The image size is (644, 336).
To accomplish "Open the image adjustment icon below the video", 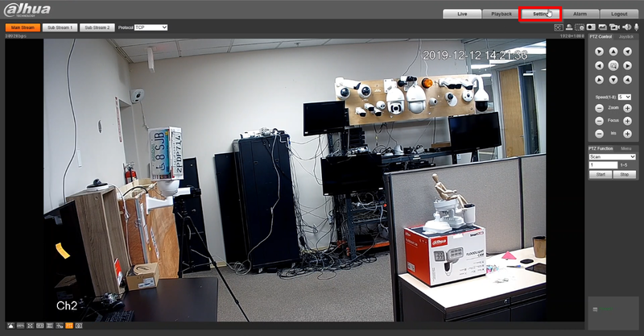I will click(x=10, y=326).
